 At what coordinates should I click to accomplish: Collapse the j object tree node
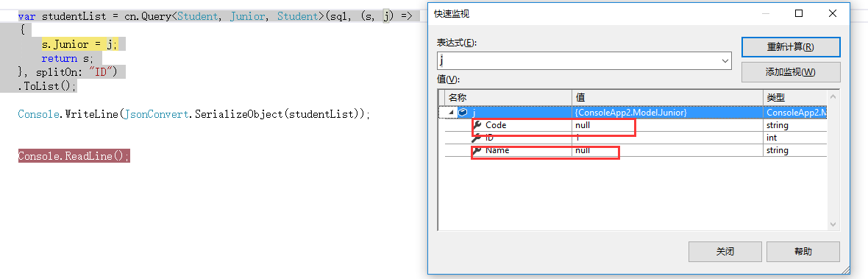[x=450, y=113]
